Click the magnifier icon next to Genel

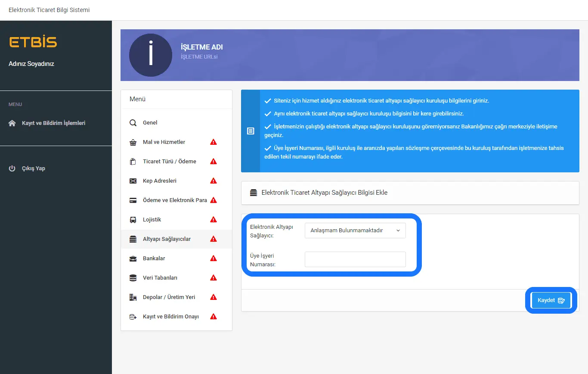point(133,123)
